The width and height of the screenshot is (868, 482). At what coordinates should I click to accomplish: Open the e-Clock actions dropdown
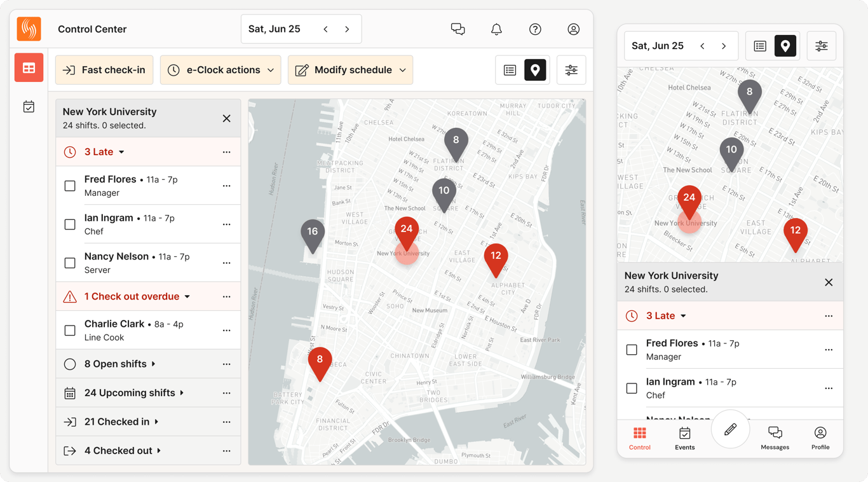pyautogui.click(x=220, y=70)
